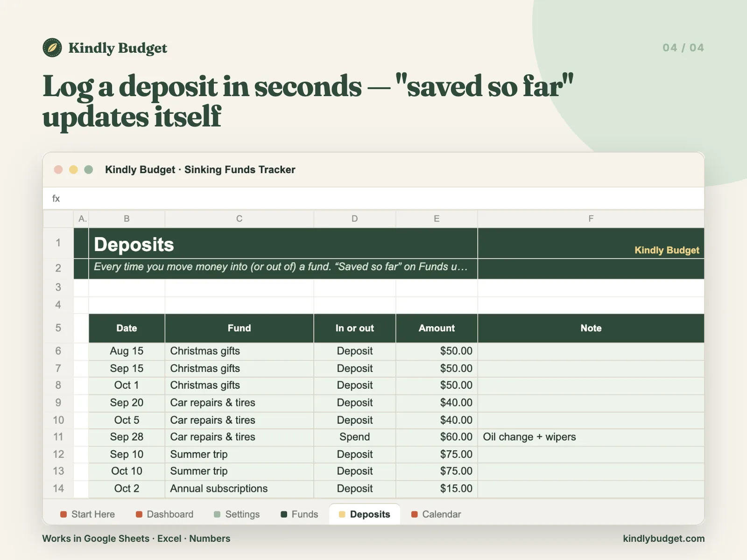
Task: Click the 'Deposits' title cell
Action: tap(283, 244)
